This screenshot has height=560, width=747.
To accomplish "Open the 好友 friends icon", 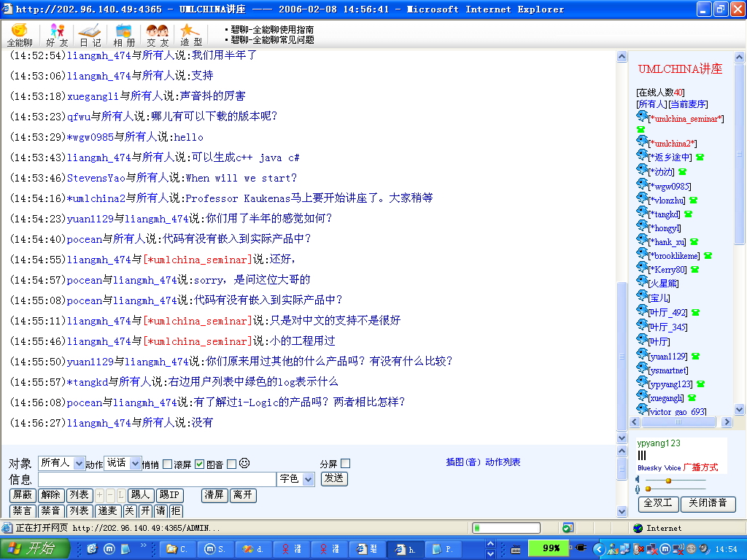I will pos(57,35).
